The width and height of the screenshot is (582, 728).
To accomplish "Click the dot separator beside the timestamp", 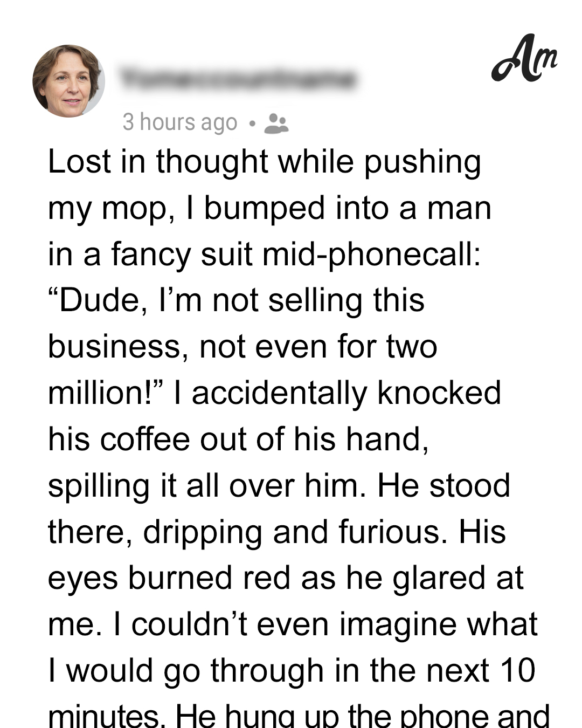I will coord(251,123).
